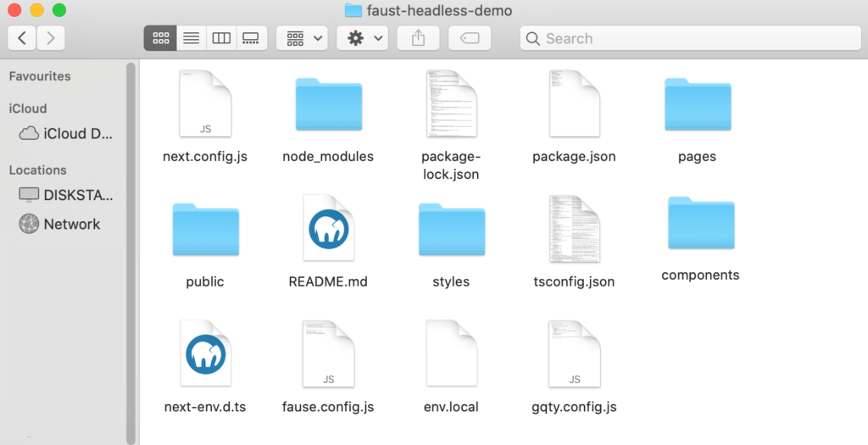The image size is (868, 445).
Task: Select the package-lock.json file icon
Action: tap(452, 103)
